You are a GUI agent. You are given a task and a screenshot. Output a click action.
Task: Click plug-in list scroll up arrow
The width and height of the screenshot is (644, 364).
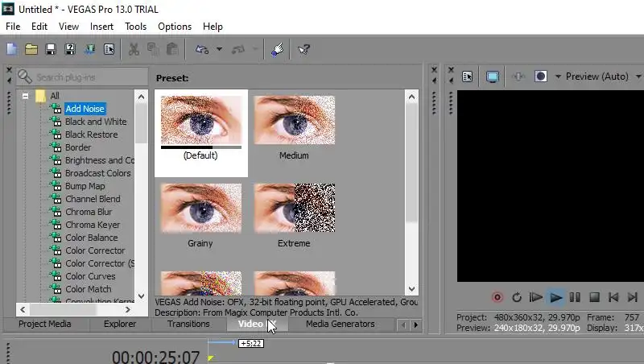coord(142,97)
